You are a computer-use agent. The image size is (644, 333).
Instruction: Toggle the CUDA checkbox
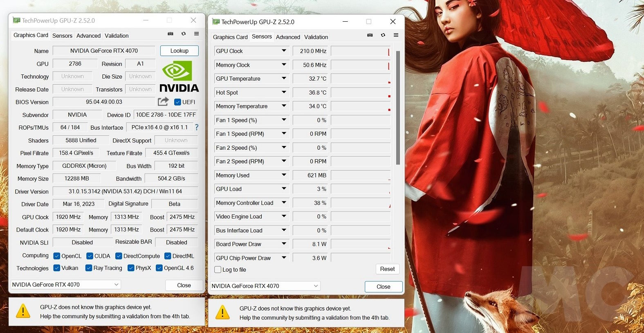[90, 256]
